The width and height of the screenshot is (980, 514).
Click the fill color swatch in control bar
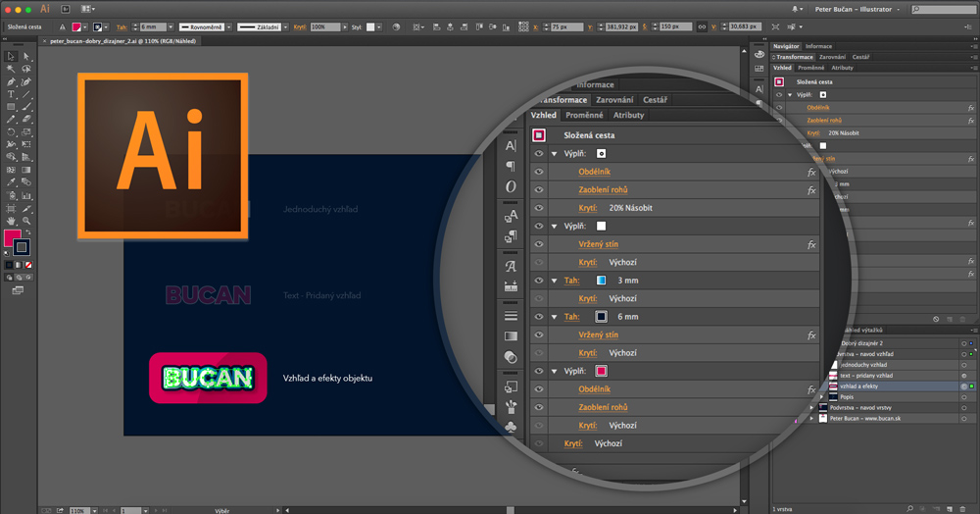coord(76,26)
